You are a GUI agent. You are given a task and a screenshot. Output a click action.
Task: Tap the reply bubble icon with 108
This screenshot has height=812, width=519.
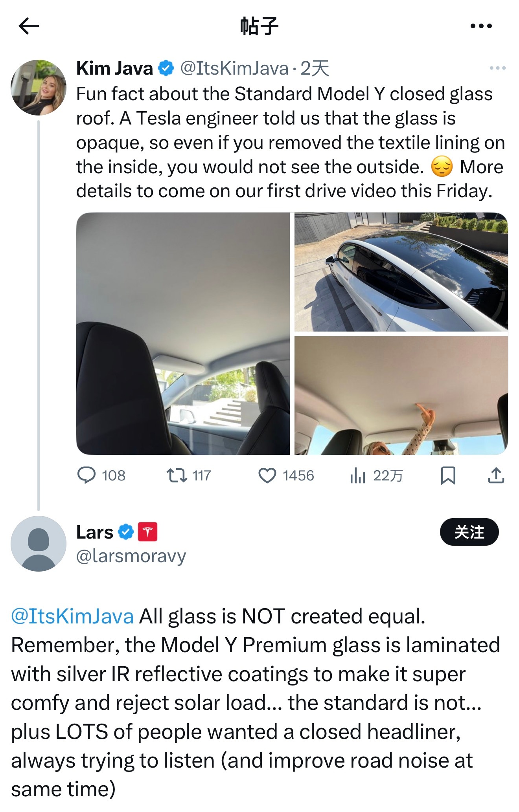(86, 475)
